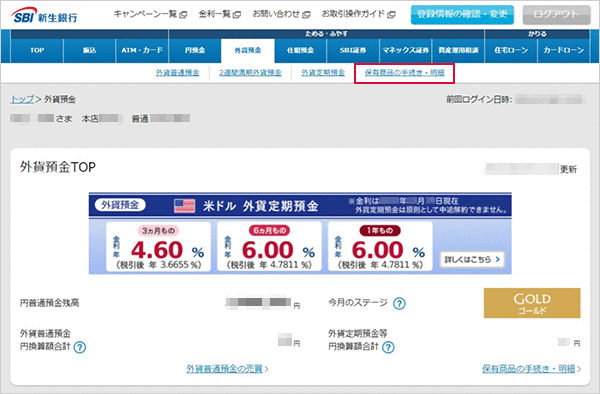600x394 pixels.
Task: Click the GOLD ゴールド stage badge
Action: point(532,303)
